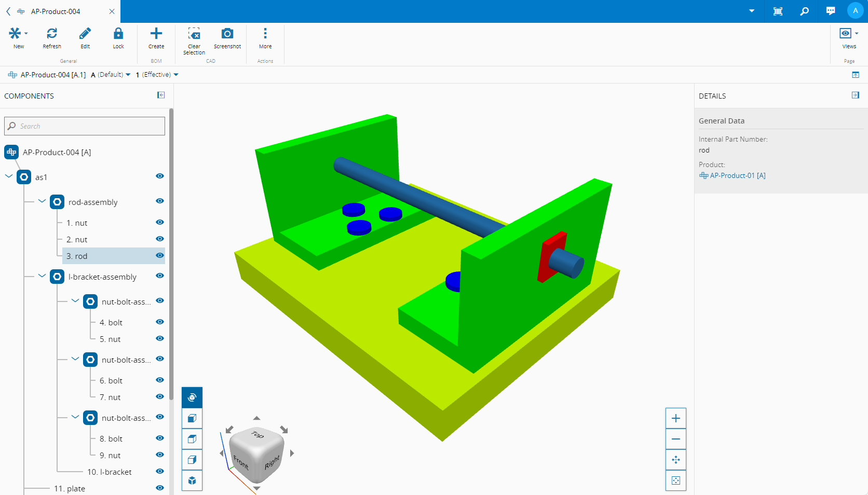Click the fourth cube view button below orbit
This screenshot has height=495, width=868.
pyautogui.click(x=192, y=460)
